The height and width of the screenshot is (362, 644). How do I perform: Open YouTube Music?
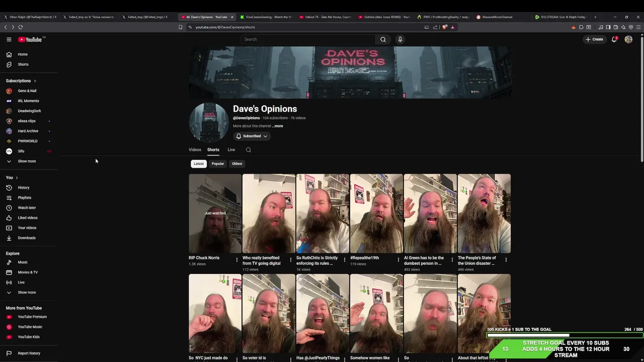tap(29, 327)
